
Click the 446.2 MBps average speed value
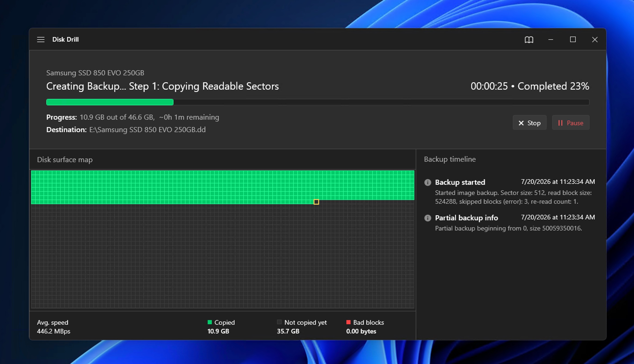click(x=54, y=331)
